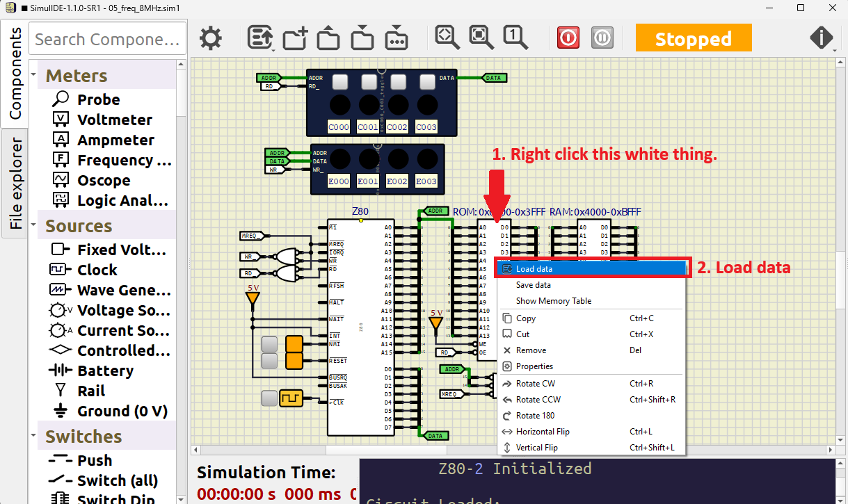Choose Load data from the context menu
Screen dimensions: 848x504
534,269
